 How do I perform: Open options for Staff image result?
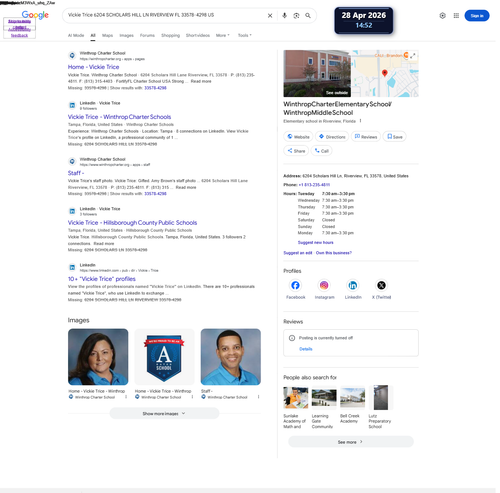258,397
